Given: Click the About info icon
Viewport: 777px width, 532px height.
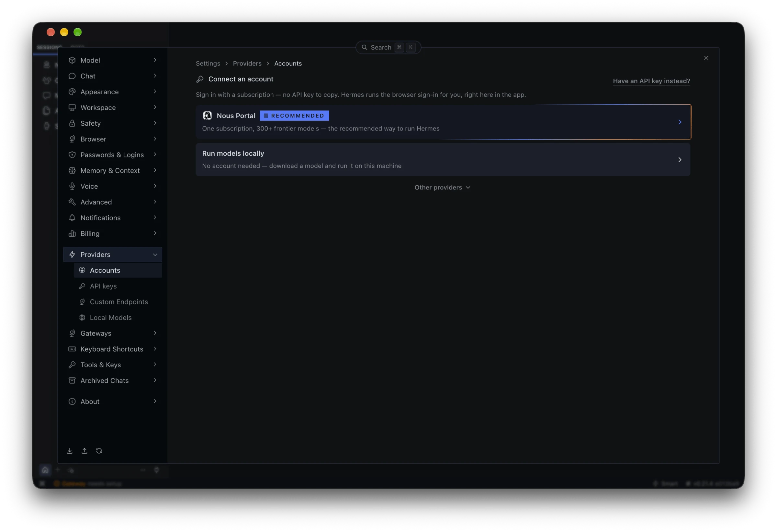Looking at the screenshot, I should coord(72,402).
